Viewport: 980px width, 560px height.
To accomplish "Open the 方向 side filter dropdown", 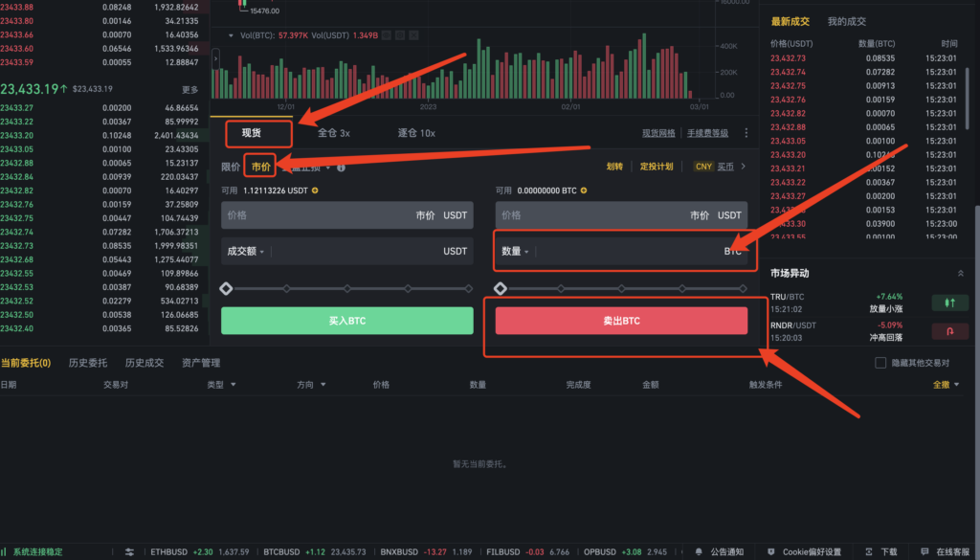I will click(x=311, y=385).
